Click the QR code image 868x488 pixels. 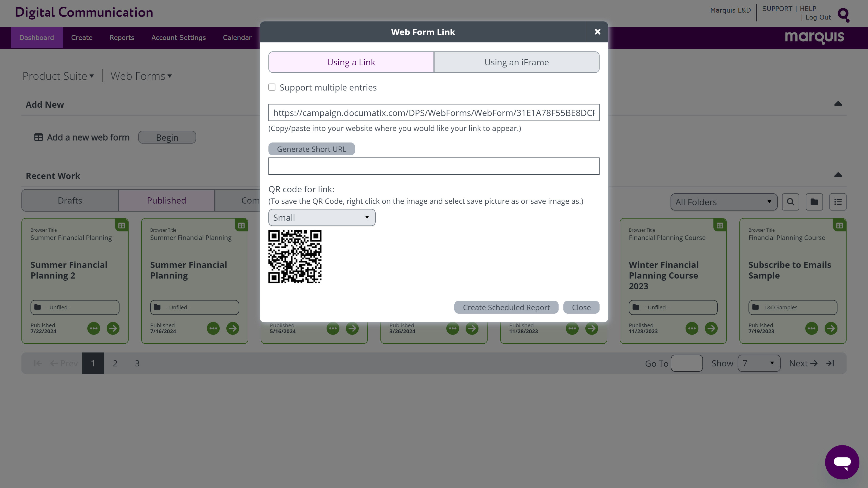pos(295,257)
